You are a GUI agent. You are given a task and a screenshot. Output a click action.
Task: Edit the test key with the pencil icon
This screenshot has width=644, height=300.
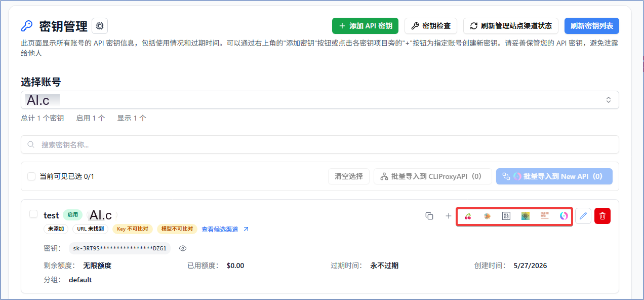tap(583, 216)
